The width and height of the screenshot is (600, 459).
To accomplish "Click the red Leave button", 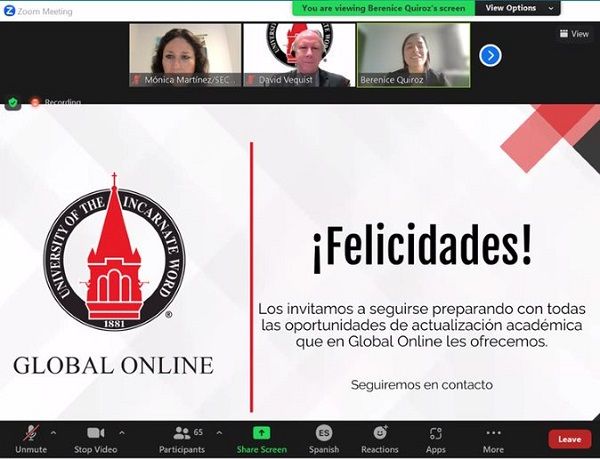I will [x=570, y=439].
